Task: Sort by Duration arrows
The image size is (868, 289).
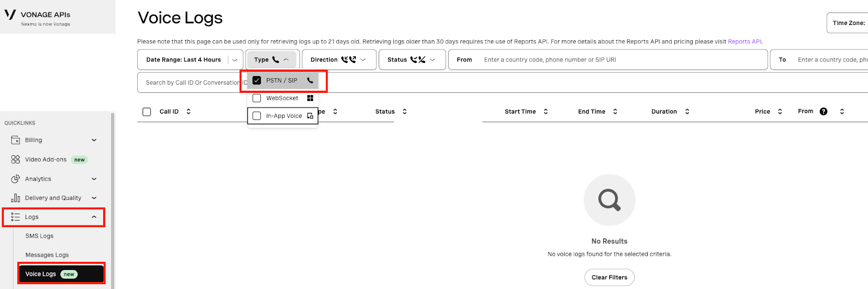Action: tap(687, 111)
